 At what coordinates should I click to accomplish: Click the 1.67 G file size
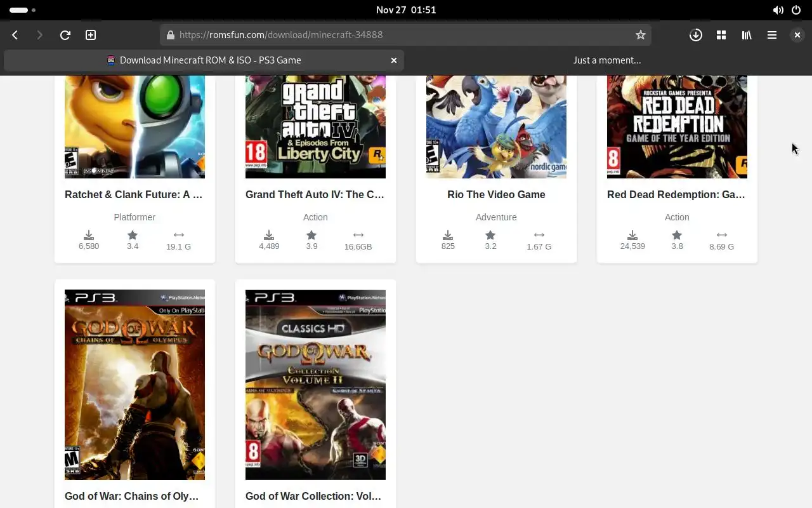539,246
